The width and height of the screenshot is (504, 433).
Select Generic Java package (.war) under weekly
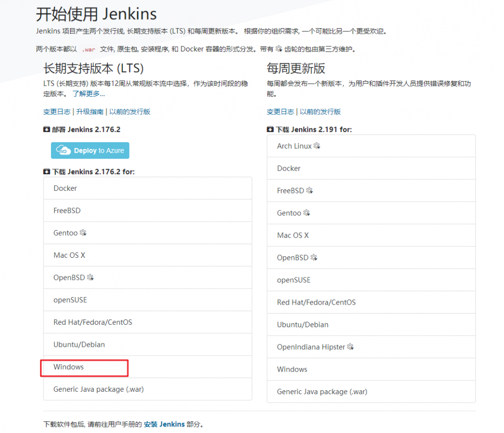pyautogui.click(x=371, y=392)
